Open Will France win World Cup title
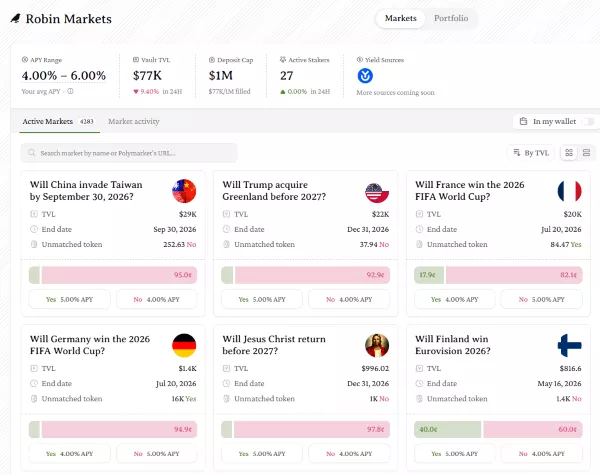 (470, 191)
